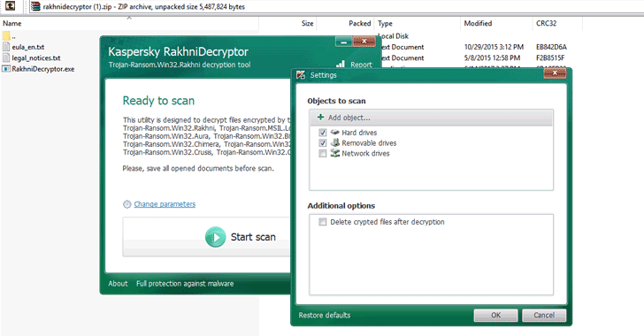
Task: Select the legal_notices.txt file name
Action: (36, 58)
